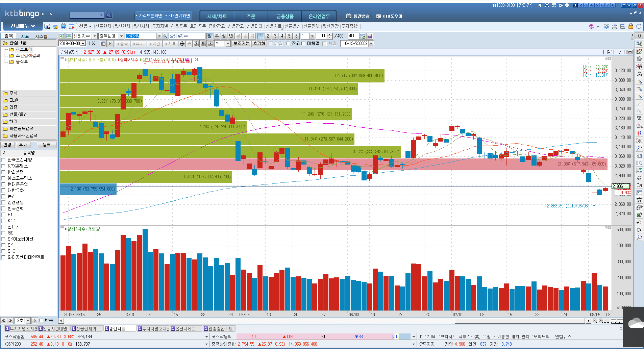Check the 한국조선해양 checkbox
This screenshot has width=644, height=349.
pyautogui.click(x=4, y=160)
